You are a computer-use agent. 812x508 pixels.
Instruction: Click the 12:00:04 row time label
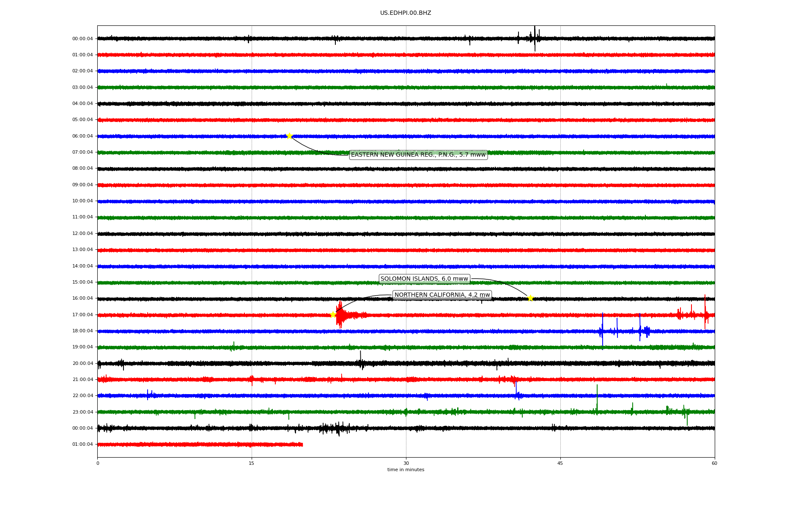[82, 233]
